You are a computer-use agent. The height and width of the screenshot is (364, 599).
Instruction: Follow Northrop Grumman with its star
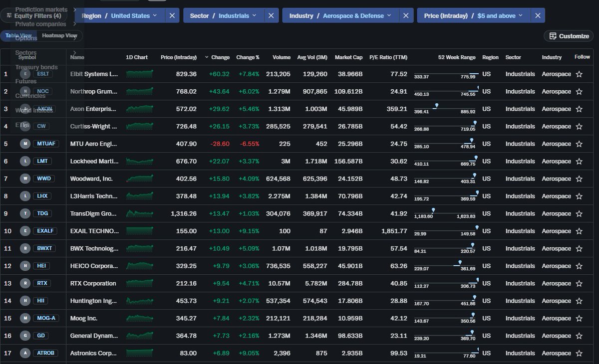[x=579, y=91]
